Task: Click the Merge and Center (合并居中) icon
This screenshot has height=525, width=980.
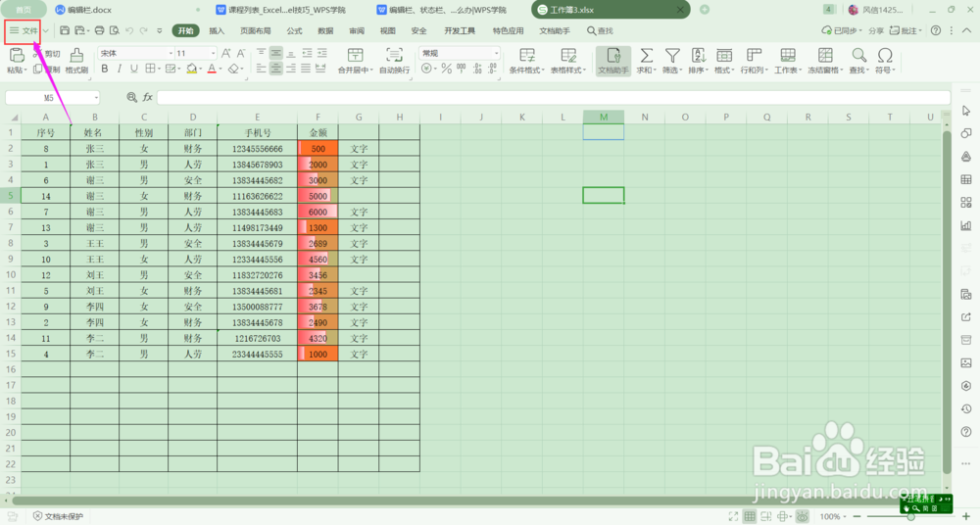Action: coord(355,56)
